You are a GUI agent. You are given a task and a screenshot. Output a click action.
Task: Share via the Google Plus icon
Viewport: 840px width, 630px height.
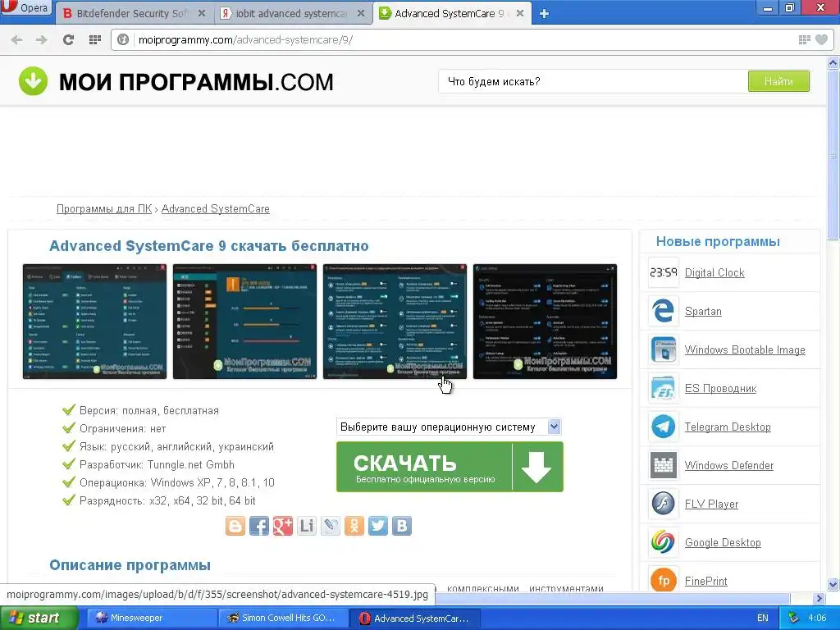[283, 526]
